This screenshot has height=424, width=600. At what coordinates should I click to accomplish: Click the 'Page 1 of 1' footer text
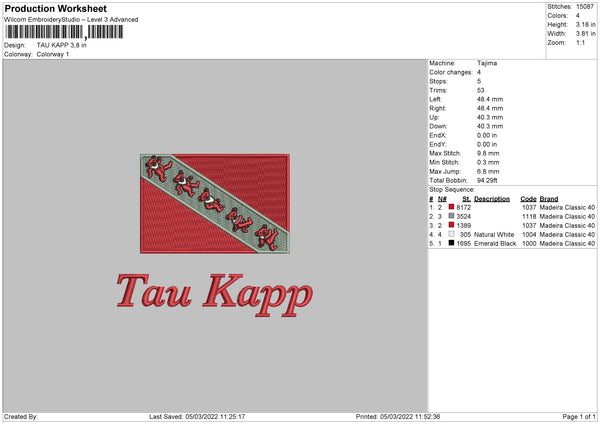pos(579,416)
